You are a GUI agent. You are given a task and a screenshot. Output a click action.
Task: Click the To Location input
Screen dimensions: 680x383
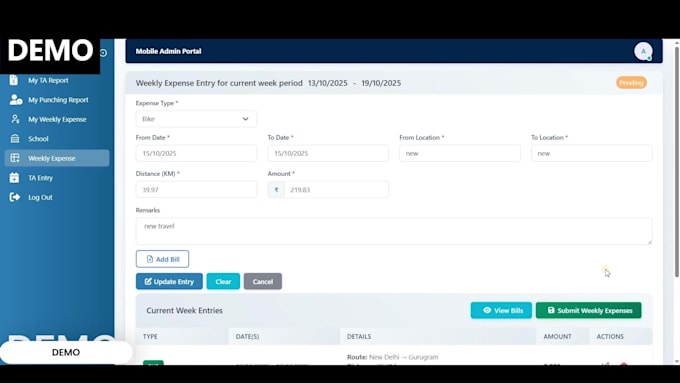tap(592, 153)
